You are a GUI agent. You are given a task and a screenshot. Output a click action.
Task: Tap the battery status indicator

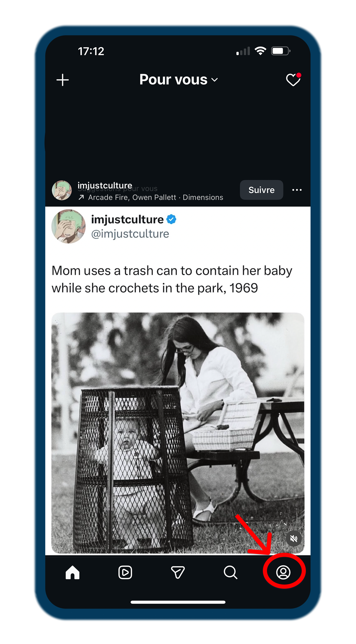[x=281, y=51]
